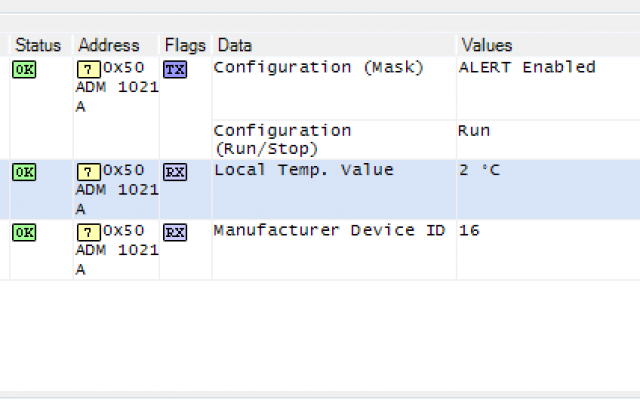The height and width of the screenshot is (400, 640).
Task: Select the Manufacturer Device ID value 16
Action: point(469,230)
